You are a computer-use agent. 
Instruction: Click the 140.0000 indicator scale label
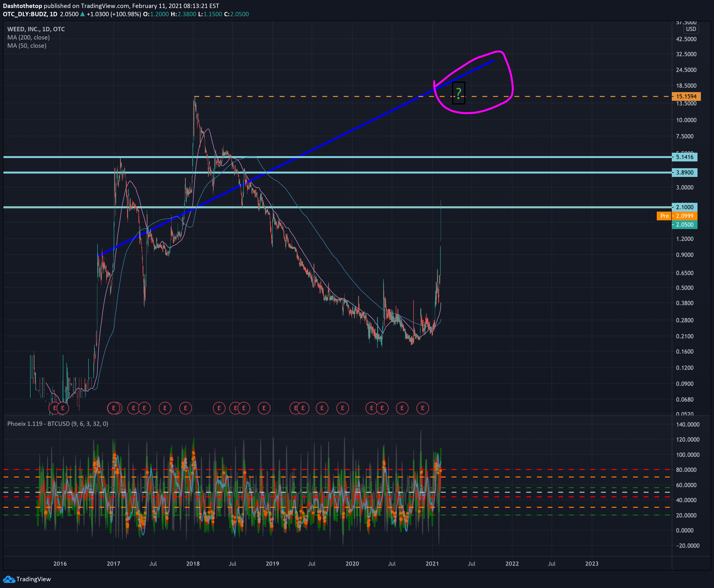tap(688, 424)
